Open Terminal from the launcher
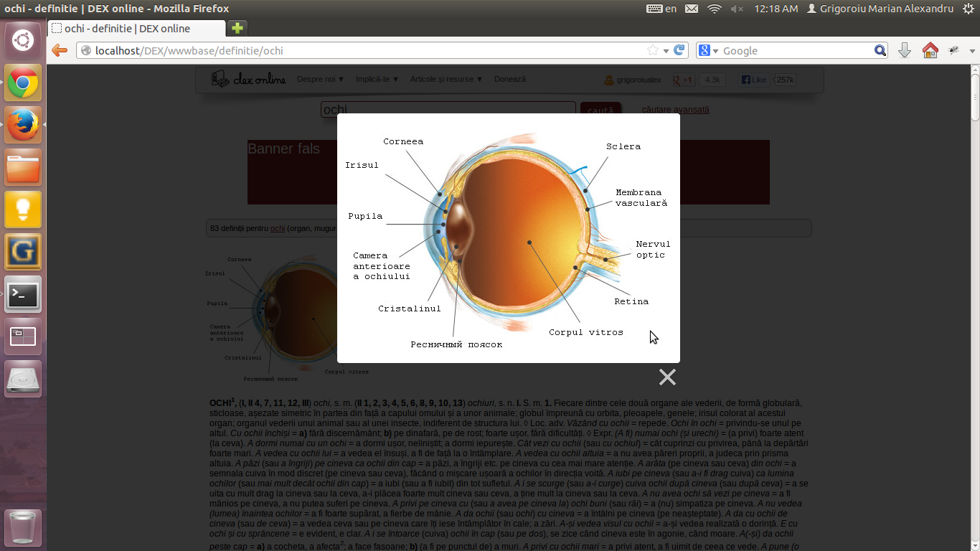This screenshot has width=980, height=551. pyautogui.click(x=23, y=294)
